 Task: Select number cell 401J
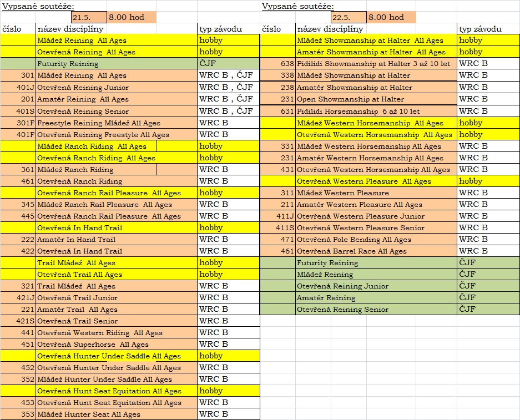pos(18,87)
